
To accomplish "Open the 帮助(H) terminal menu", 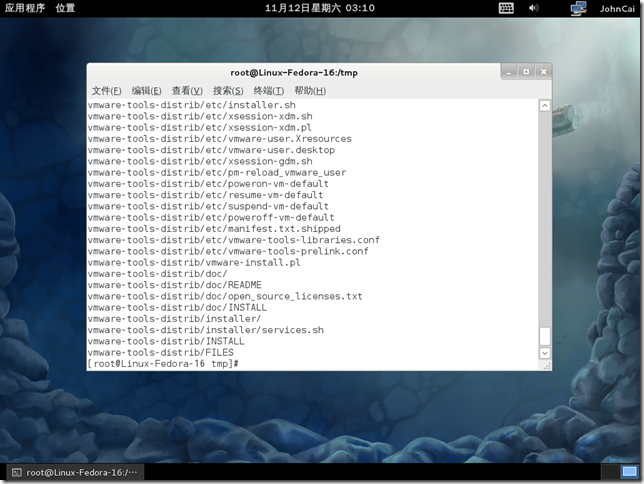I will [x=310, y=91].
